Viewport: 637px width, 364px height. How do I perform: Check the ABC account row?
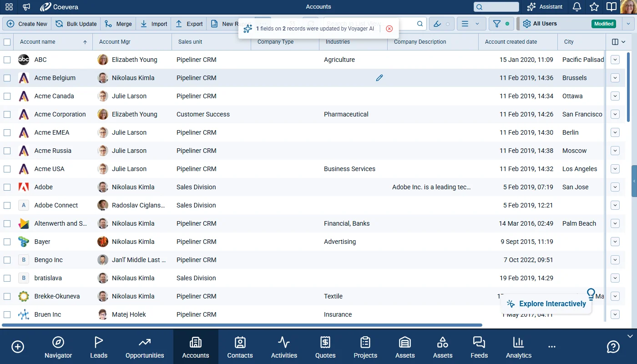(x=7, y=60)
